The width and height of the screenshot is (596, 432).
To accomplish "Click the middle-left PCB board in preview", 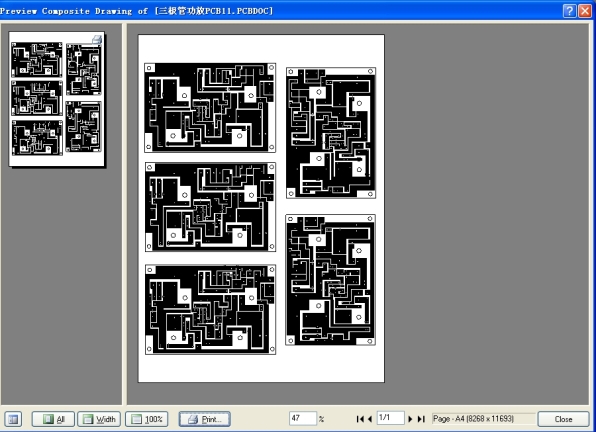I will 211,207.
